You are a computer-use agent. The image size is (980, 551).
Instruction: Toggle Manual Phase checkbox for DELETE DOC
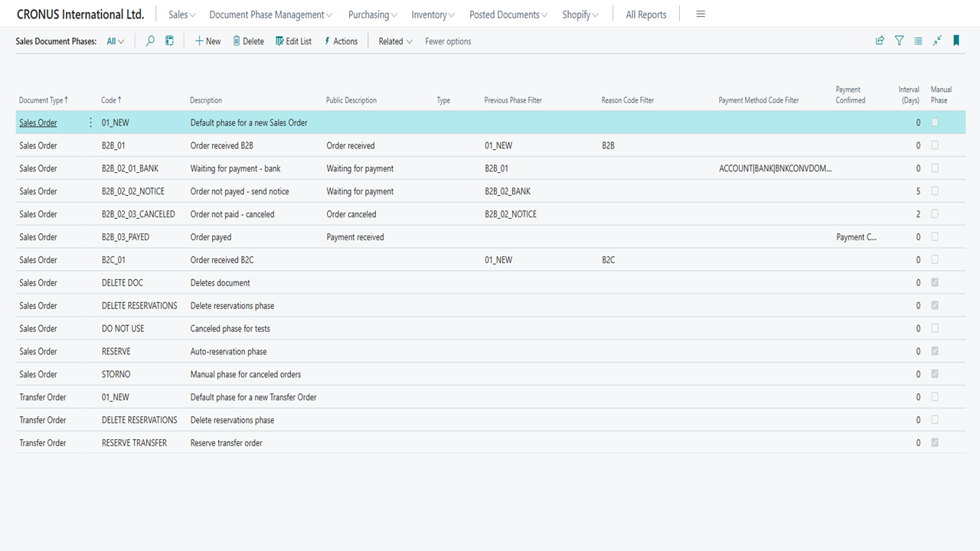click(x=935, y=283)
